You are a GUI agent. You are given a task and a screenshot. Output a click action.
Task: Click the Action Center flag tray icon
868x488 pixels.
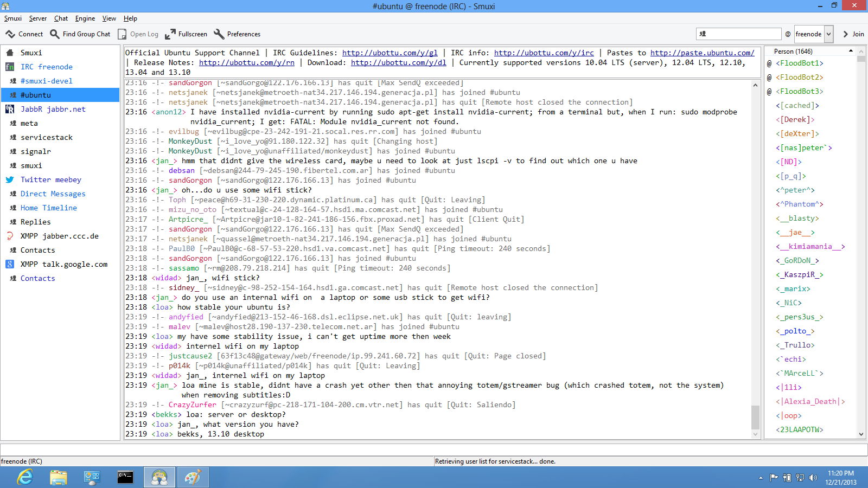coord(774,478)
